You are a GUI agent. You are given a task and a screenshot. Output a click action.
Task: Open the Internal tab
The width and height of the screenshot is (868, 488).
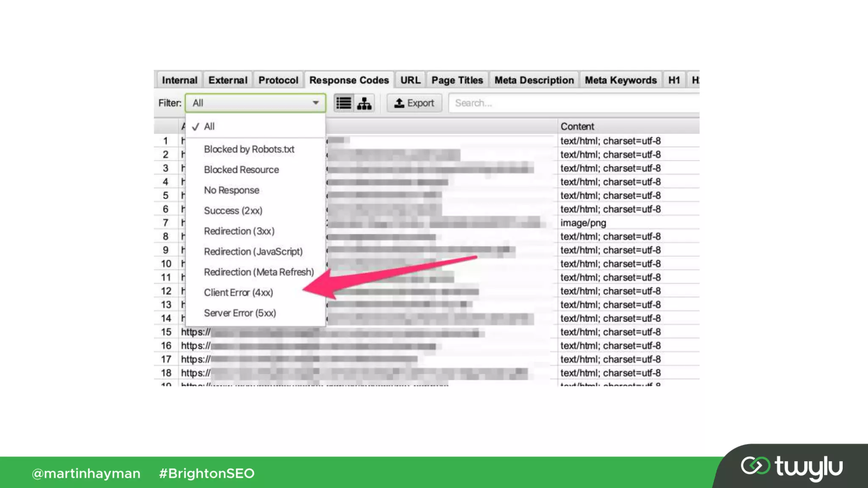point(179,80)
